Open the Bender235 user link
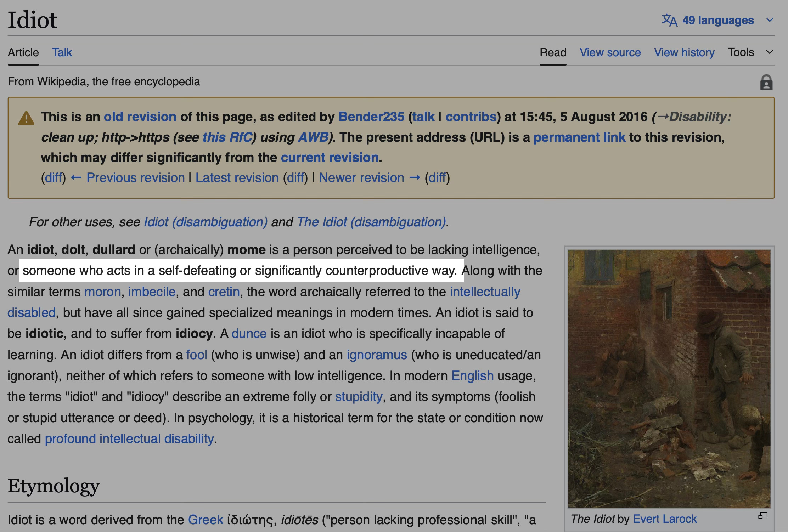Viewport: 788px width, 532px height. (371, 117)
